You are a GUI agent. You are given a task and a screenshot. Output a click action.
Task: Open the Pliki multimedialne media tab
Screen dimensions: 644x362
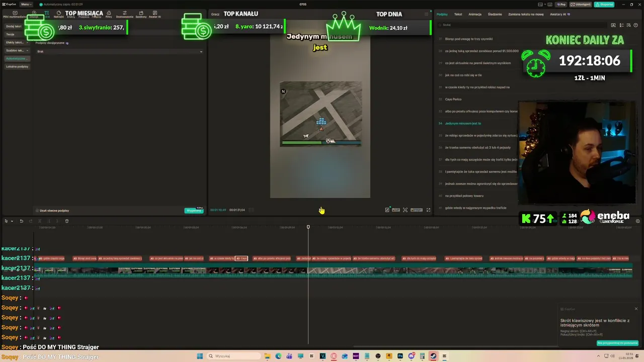click(15, 14)
